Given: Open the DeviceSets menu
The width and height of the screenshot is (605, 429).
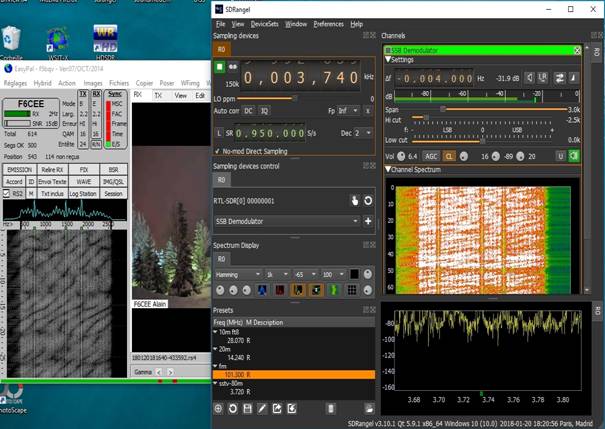Looking at the screenshot, I should 264,24.
